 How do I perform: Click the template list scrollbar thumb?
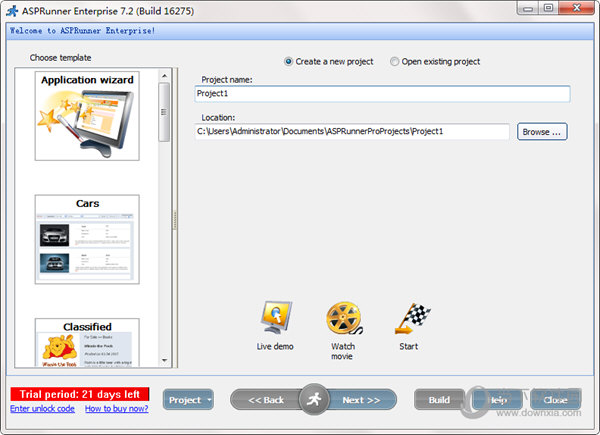[x=165, y=112]
